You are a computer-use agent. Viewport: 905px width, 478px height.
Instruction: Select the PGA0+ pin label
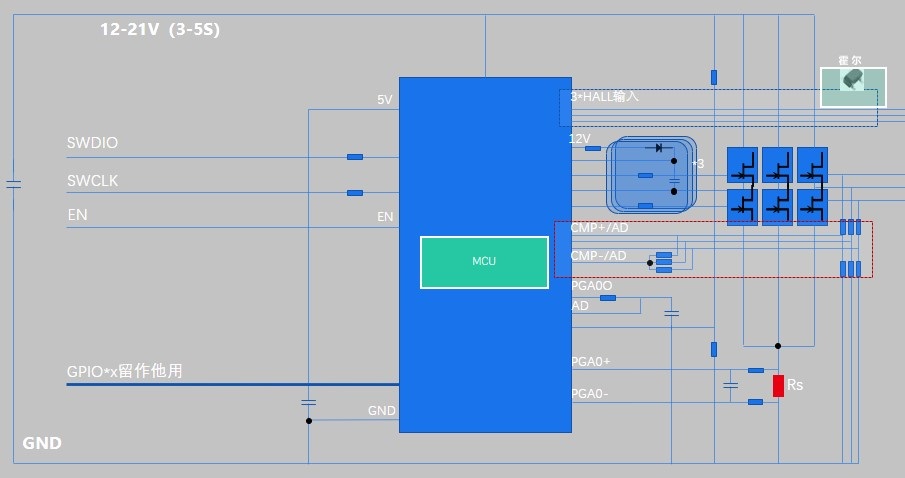590,361
